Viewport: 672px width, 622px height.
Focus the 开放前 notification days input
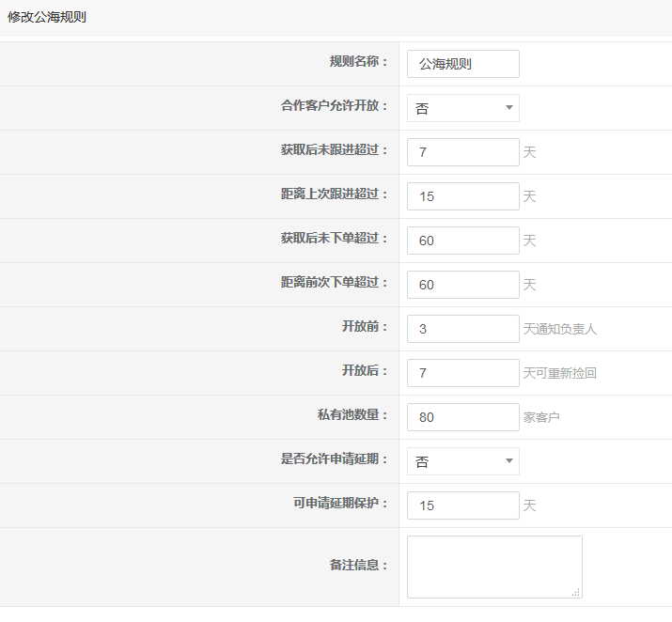(x=462, y=329)
